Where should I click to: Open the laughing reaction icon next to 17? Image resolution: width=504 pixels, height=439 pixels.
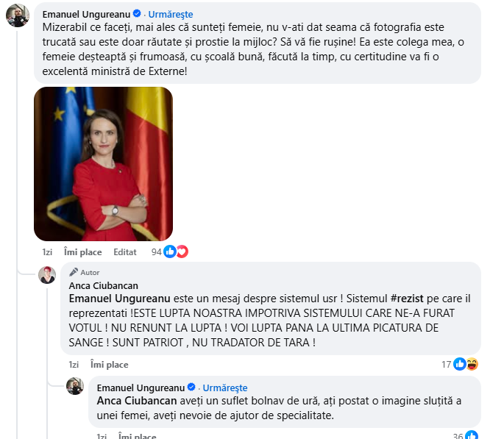pos(472,364)
